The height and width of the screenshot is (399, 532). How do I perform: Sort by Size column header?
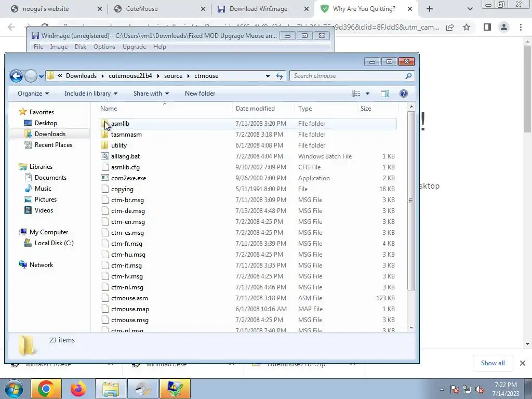(x=377, y=109)
